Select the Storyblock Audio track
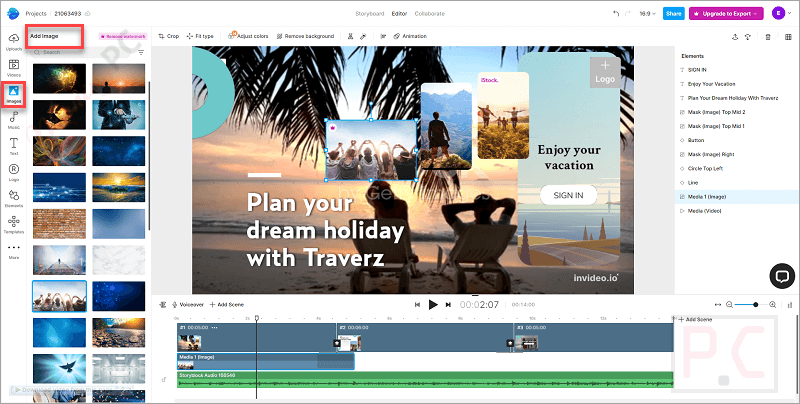This screenshot has width=800, height=404. coord(425,380)
